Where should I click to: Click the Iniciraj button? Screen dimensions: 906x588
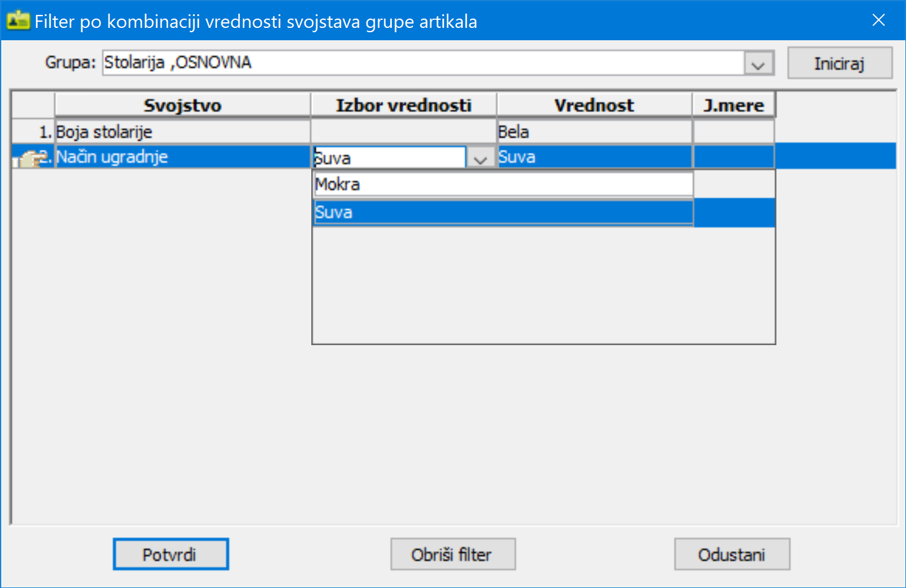point(840,63)
